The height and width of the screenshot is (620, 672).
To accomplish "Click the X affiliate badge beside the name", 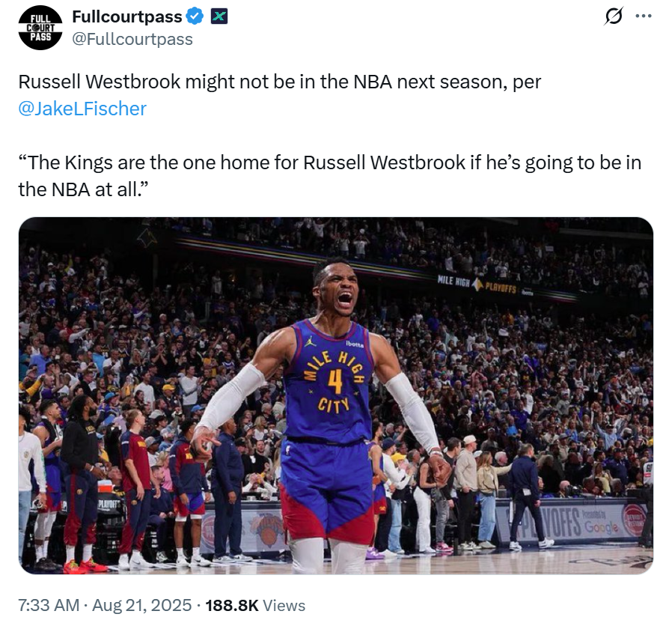I will point(219,16).
